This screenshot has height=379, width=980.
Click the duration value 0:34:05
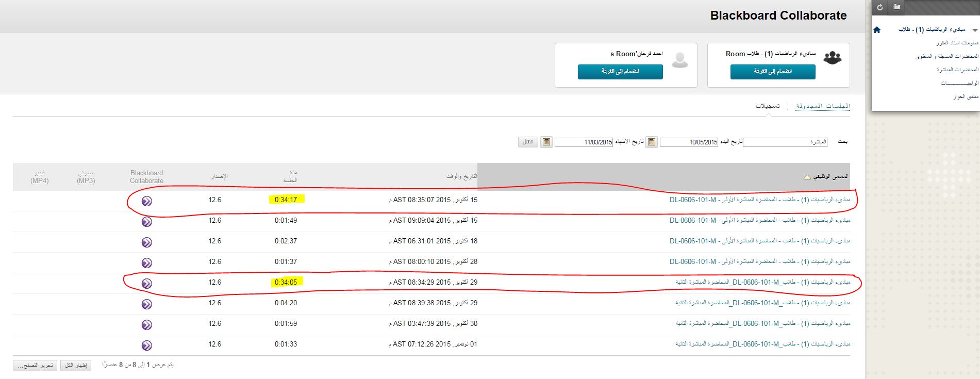286,282
